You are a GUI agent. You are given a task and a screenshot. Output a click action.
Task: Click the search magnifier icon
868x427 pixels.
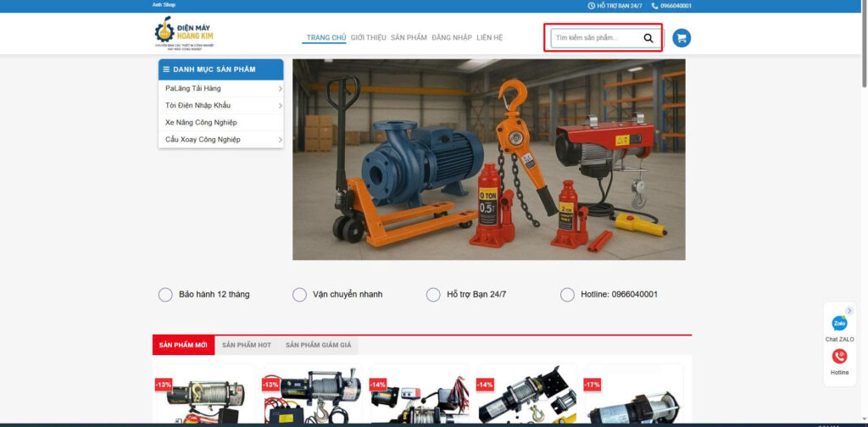coord(648,38)
